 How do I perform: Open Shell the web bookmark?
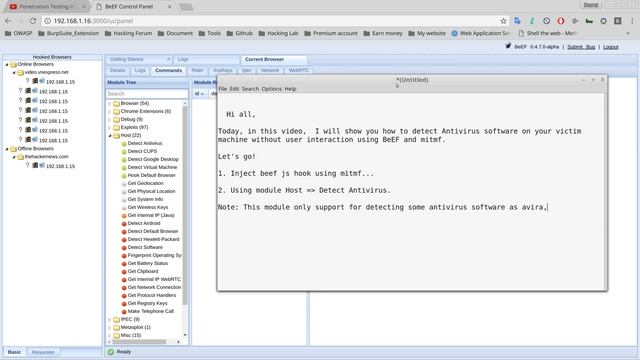[x=547, y=33]
